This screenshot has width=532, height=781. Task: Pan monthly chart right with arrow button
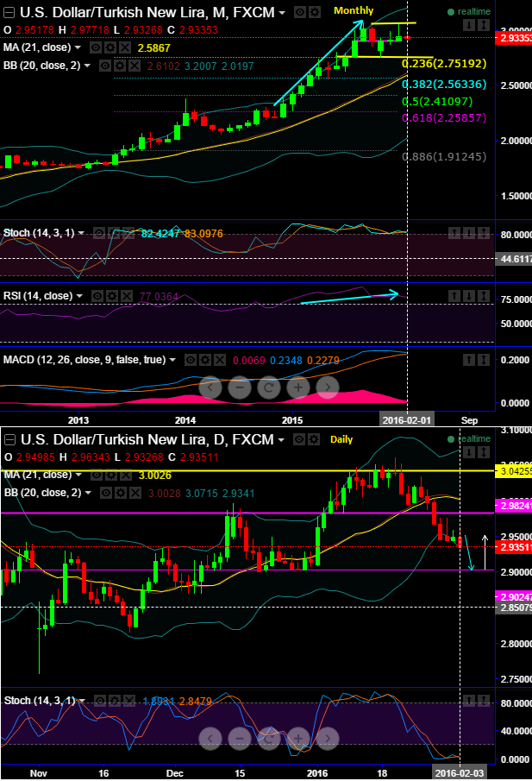tap(328, 387)
